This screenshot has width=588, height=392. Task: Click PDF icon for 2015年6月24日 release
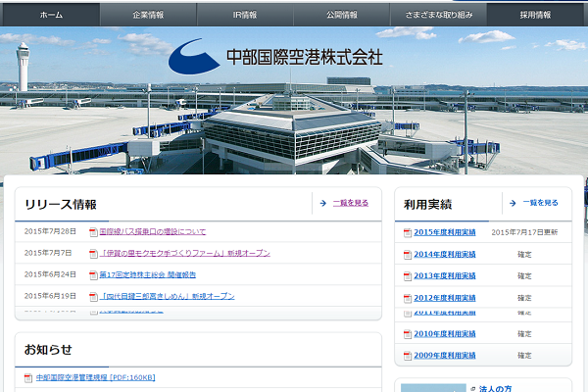tap(93, 275)
